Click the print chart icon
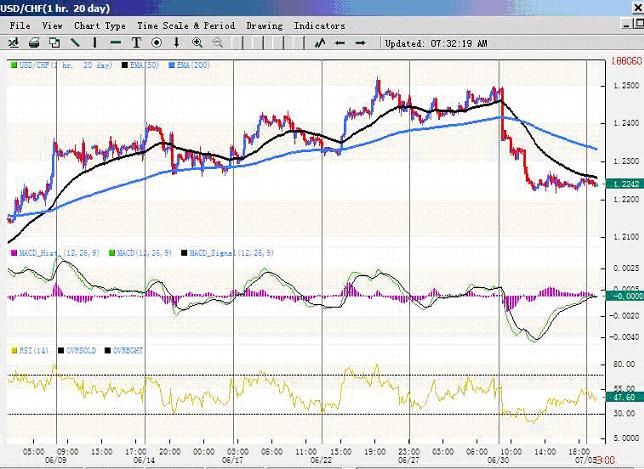Viewport: 644px width, 469px height. tap(34, 43)
